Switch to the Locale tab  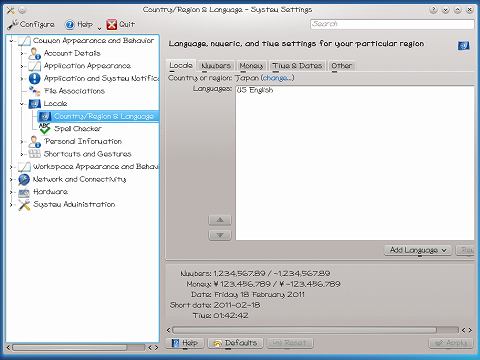(181, 65)
